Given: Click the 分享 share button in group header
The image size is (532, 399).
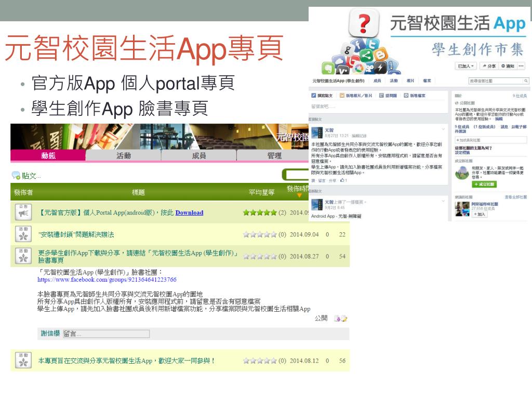Looking at the screenshot, I should coord(489,66).
